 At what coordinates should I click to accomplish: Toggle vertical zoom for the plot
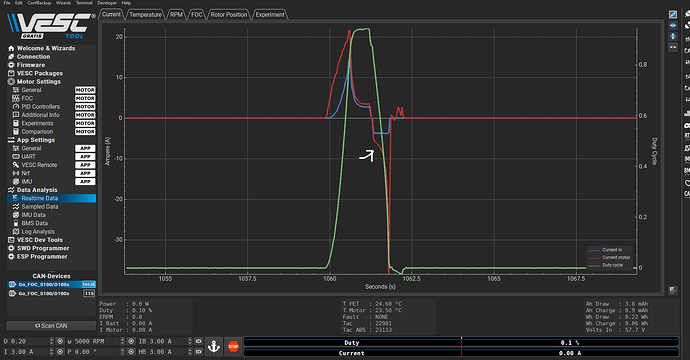673,37
